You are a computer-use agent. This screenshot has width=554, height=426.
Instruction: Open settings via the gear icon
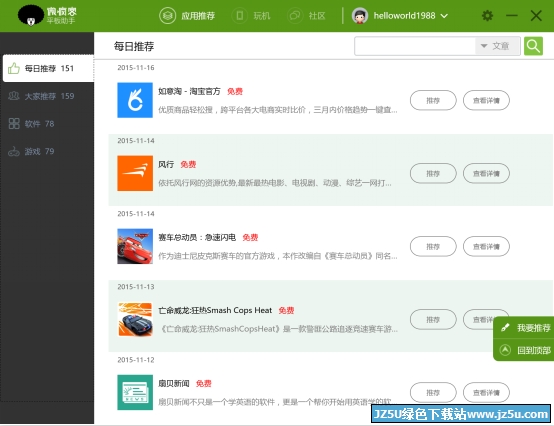(x=488, y=16)
